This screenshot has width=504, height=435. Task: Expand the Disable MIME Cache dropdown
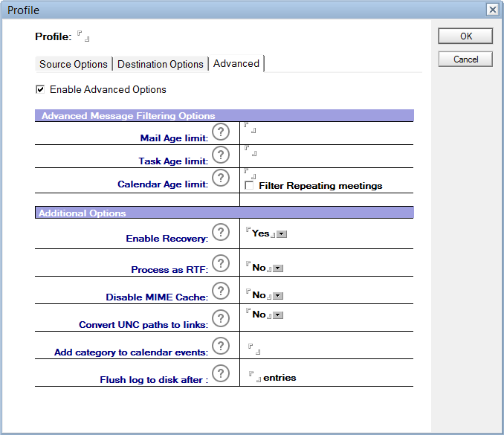coord(279,295)
